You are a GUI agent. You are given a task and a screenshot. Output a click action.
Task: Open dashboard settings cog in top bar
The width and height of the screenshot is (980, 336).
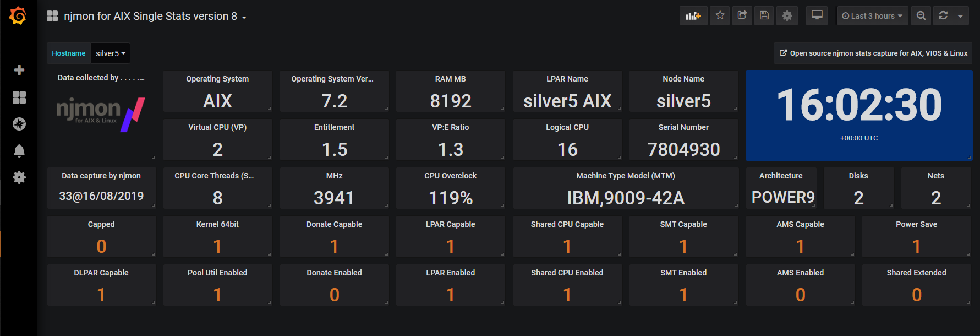(787, 16)
